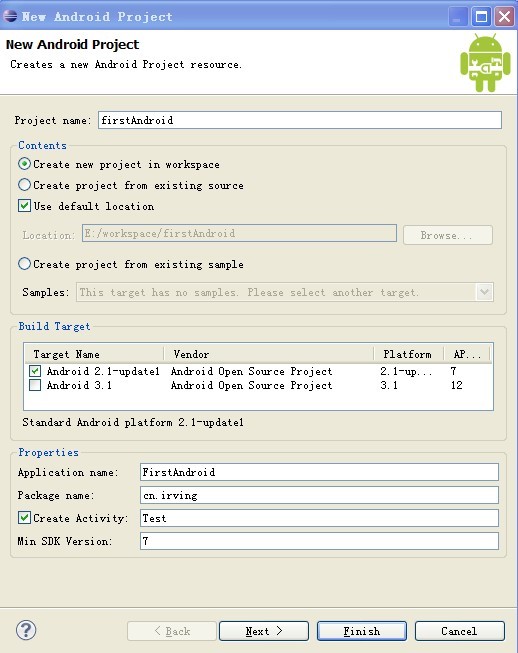Viewport: 518px width, 653px height.
Task: Click the Create Activity name field
Action: click(319, 518)
